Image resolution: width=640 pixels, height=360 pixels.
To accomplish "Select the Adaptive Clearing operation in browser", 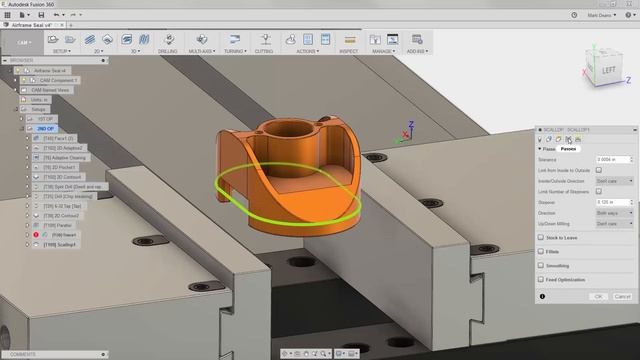I will click(x=64, y=158).
